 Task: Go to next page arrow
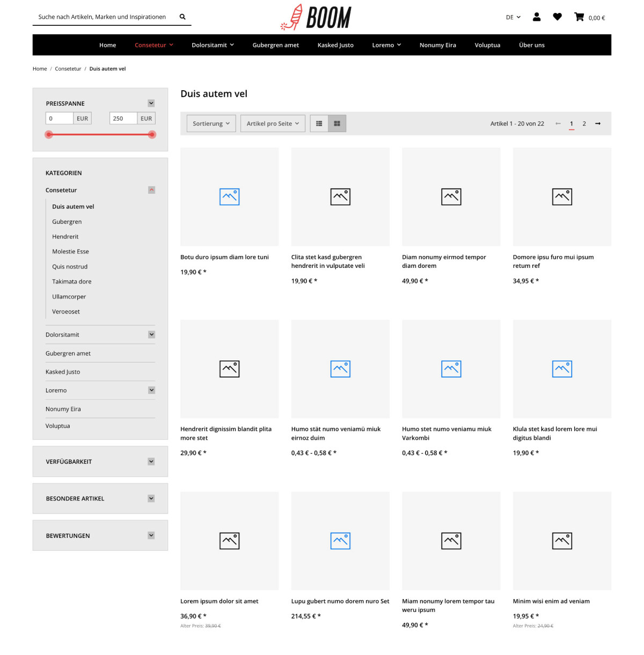(x=598, y=123)
